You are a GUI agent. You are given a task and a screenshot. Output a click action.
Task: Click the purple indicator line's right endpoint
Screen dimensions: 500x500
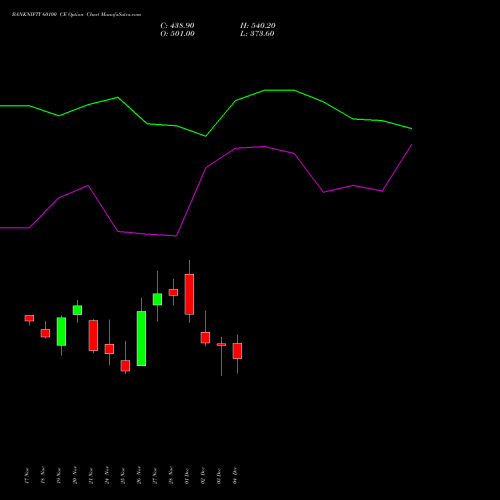pos(412,145)
